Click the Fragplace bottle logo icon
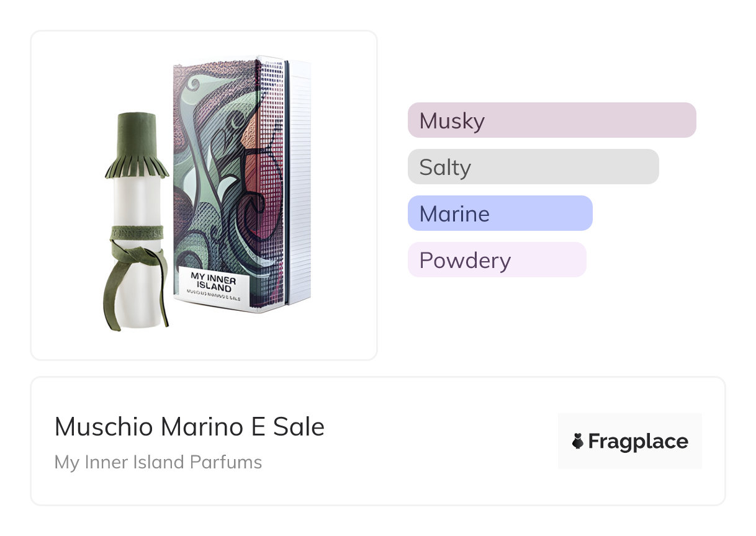 click(578, 442)
